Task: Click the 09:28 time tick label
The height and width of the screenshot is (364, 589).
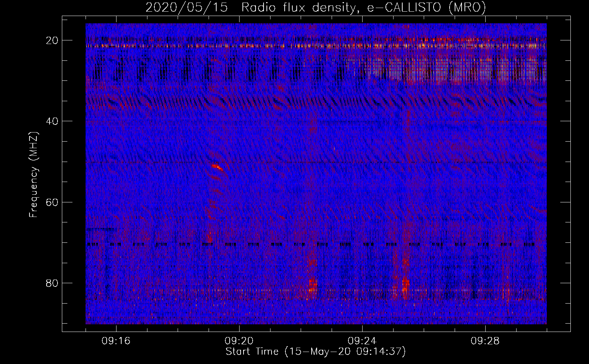Action: pyautogui.click(x=485, y=341)
